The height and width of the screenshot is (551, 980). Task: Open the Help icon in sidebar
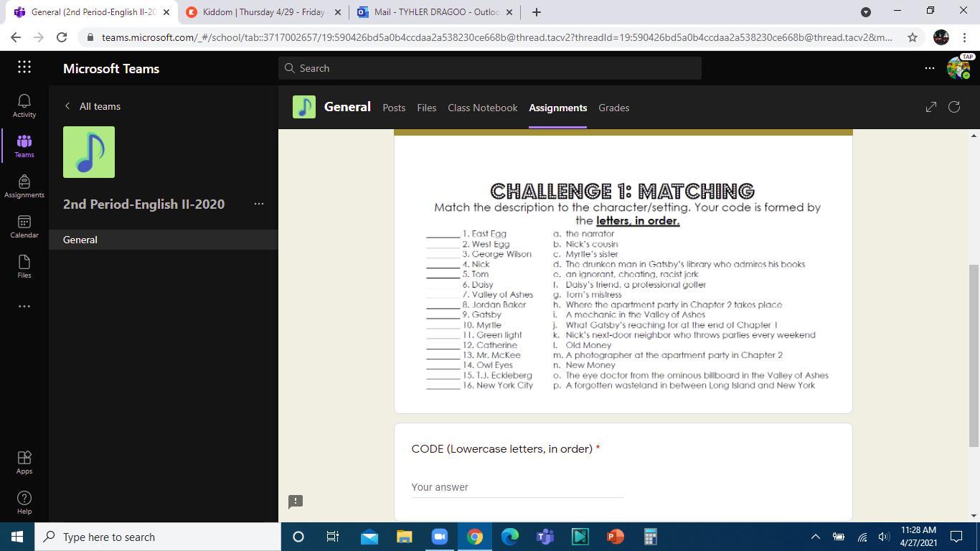tap(24, 502)
